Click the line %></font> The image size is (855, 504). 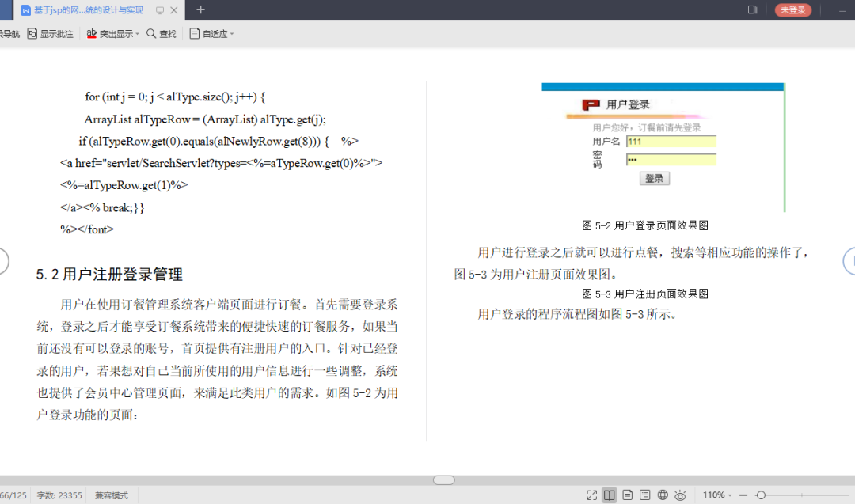point(87,229)
